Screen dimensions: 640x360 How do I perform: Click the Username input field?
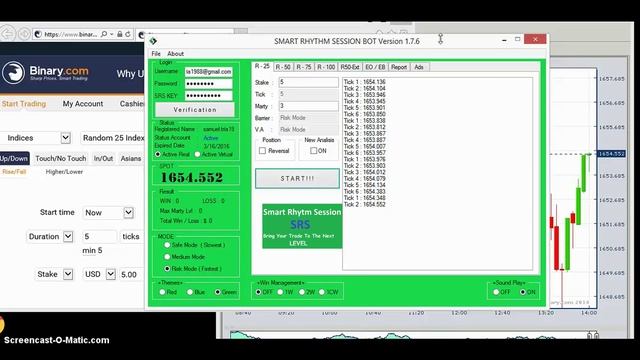click(208, 72)
